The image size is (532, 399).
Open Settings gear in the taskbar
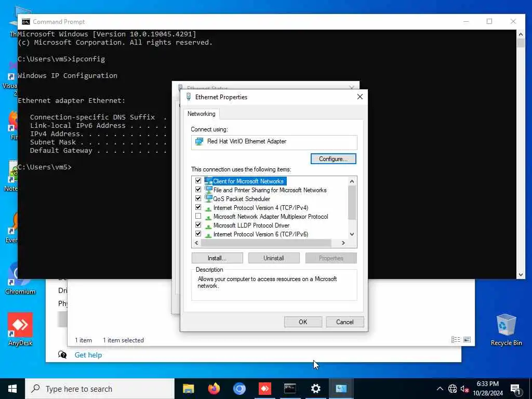tap(315, 389)
